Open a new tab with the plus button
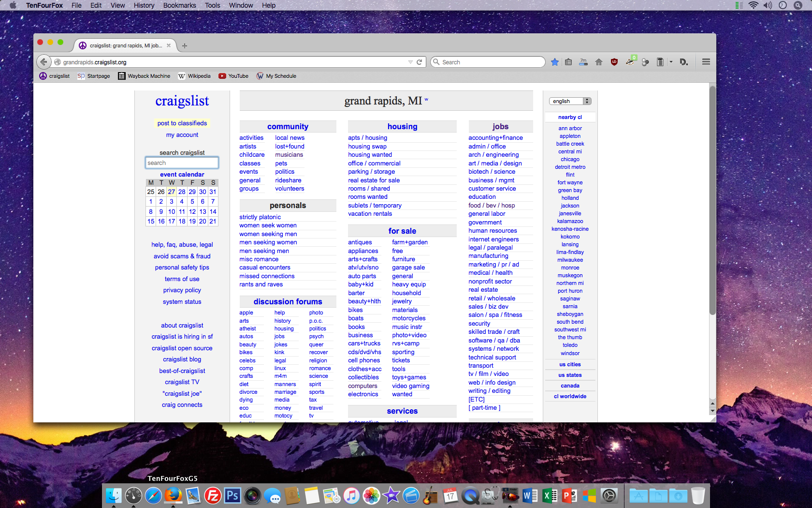Viewport: 812px width, 508px height. [185, 46]
